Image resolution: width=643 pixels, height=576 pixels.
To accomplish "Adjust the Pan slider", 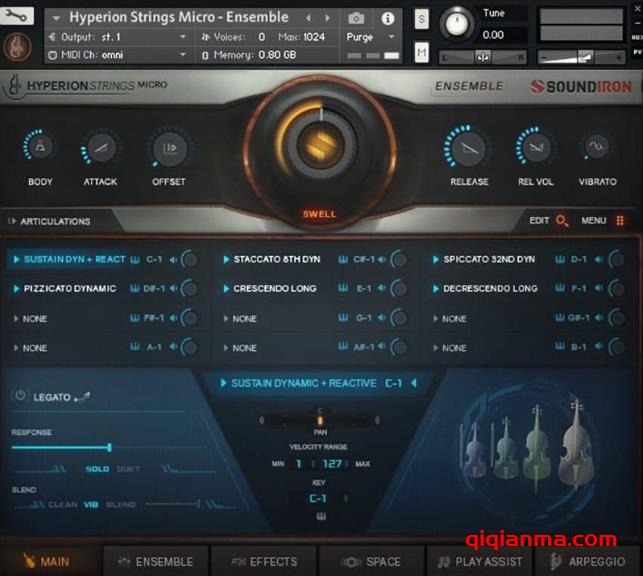I will coord(319,420).
